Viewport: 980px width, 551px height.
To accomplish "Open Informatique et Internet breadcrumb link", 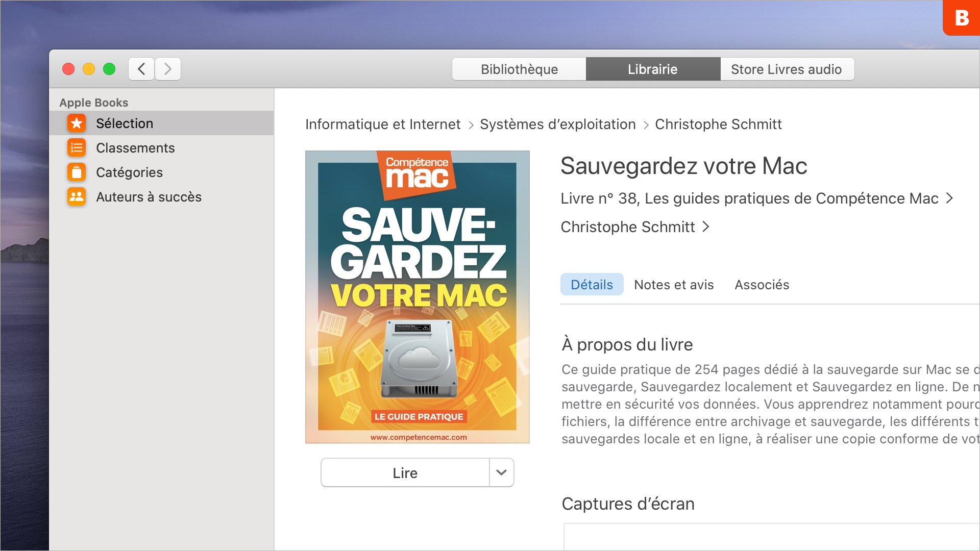I will [x=383, y=124].
